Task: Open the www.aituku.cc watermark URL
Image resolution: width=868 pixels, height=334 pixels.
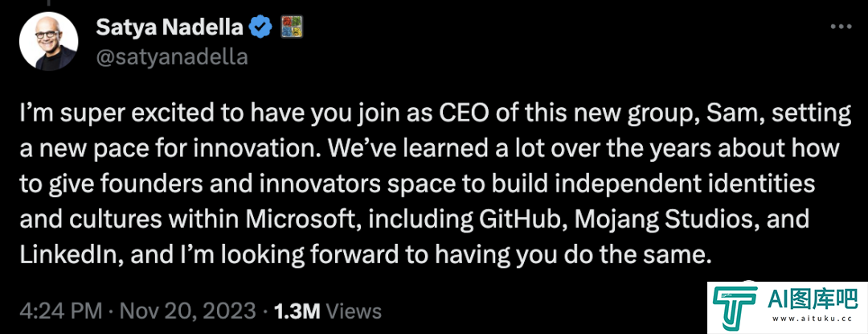Action: (x=812, y=319)
